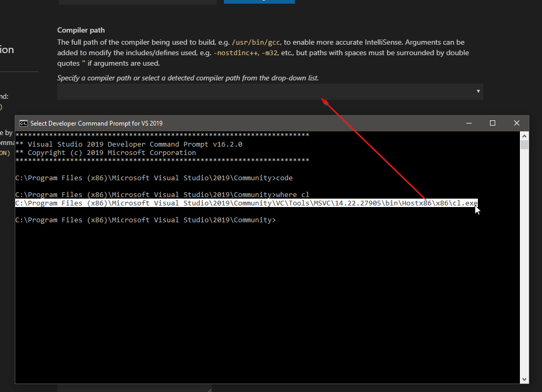
Task: Click the Developer Command Prompt title bar text
Action: coord(96,123)
